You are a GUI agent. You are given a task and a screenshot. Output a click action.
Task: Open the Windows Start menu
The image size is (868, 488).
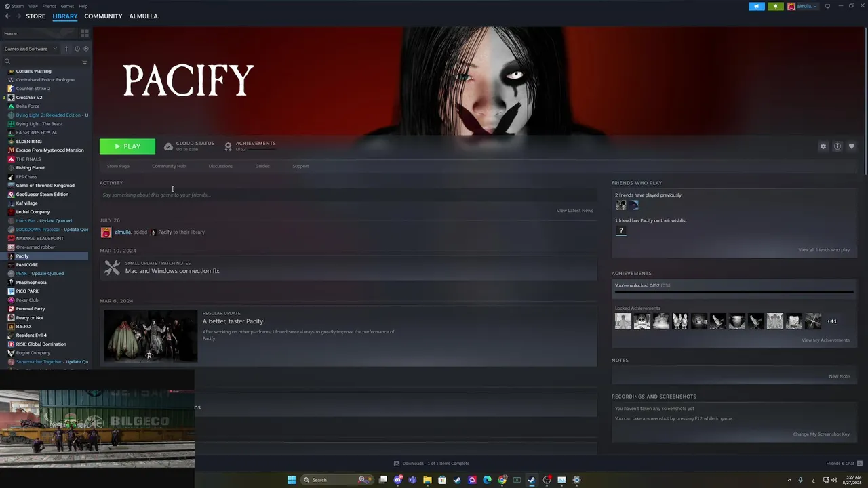(292, 480)
